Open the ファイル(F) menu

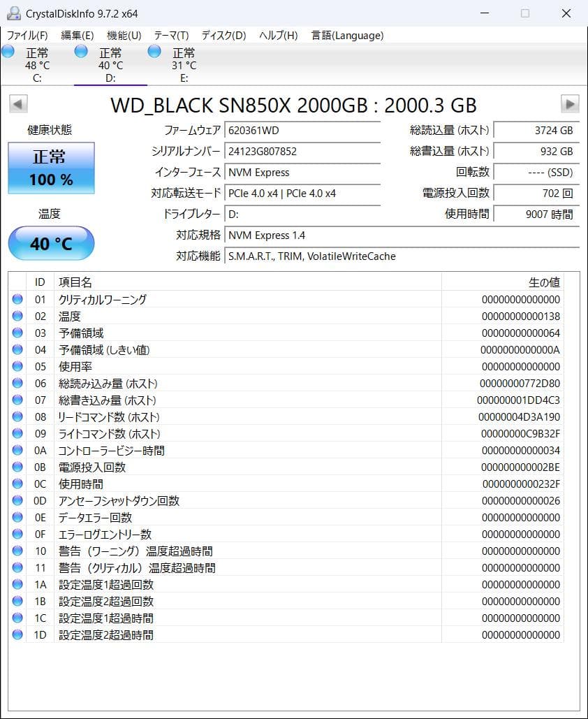[x=27, y=36]
